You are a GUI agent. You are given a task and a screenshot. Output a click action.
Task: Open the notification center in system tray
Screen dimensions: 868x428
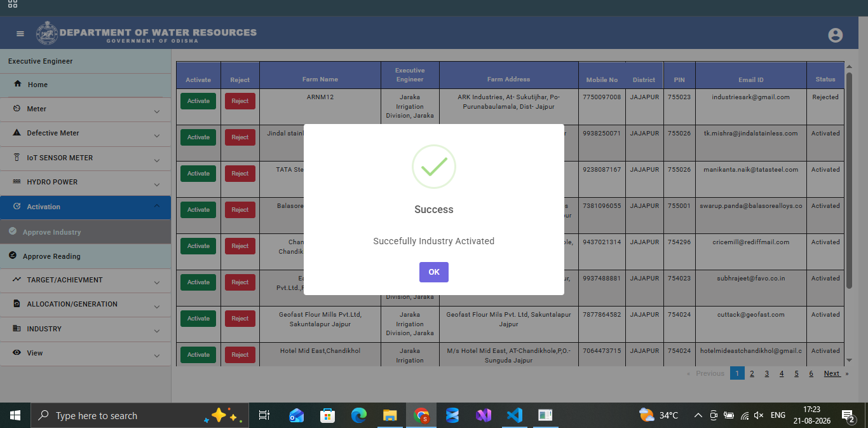point(848,416)
